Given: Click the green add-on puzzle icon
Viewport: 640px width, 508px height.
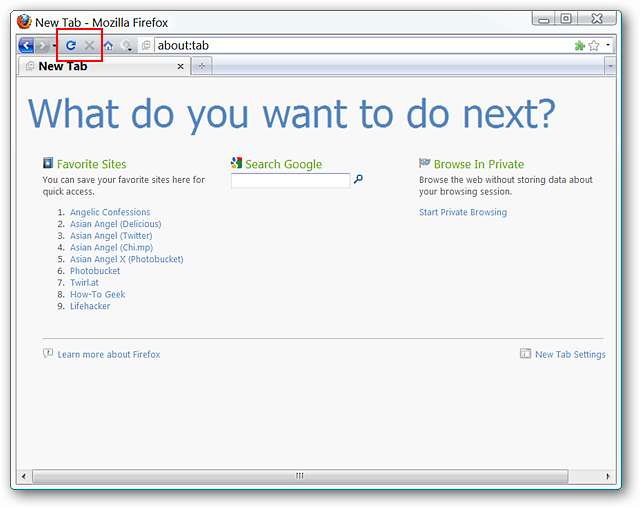Looking at the screenshot, I should (580, 46).
